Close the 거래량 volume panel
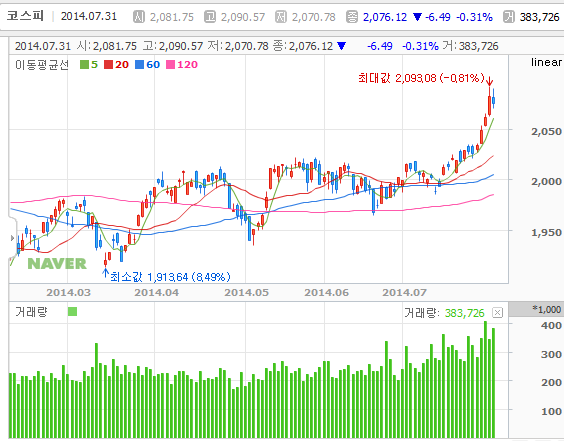 (x=497, y=313)
